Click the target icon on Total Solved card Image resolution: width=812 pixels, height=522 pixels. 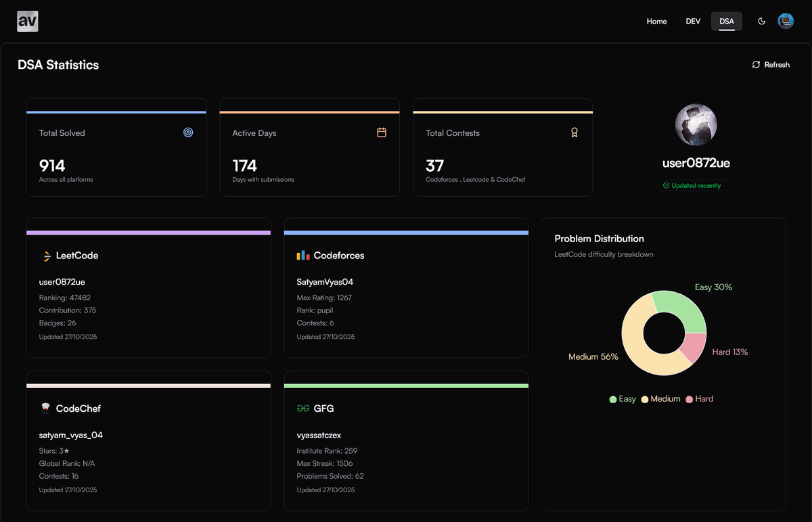click(x=188, y=133)
